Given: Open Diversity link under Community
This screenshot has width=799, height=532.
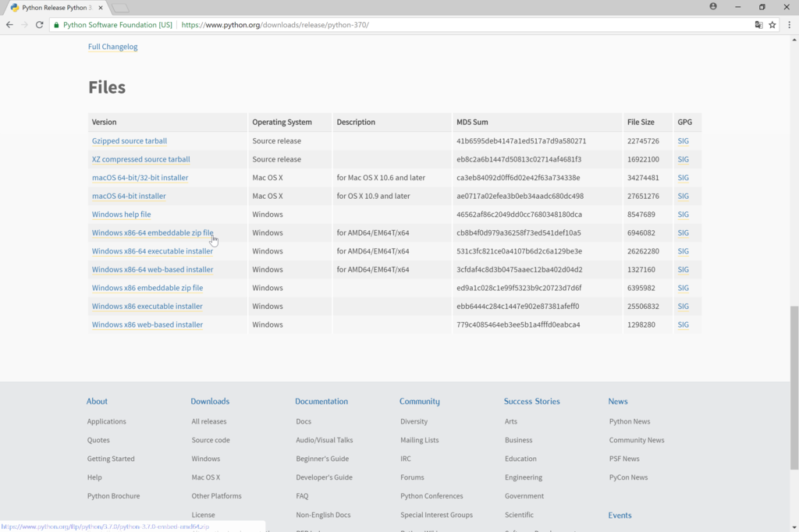Looking at the screenshot, I should tap(414, 421).
